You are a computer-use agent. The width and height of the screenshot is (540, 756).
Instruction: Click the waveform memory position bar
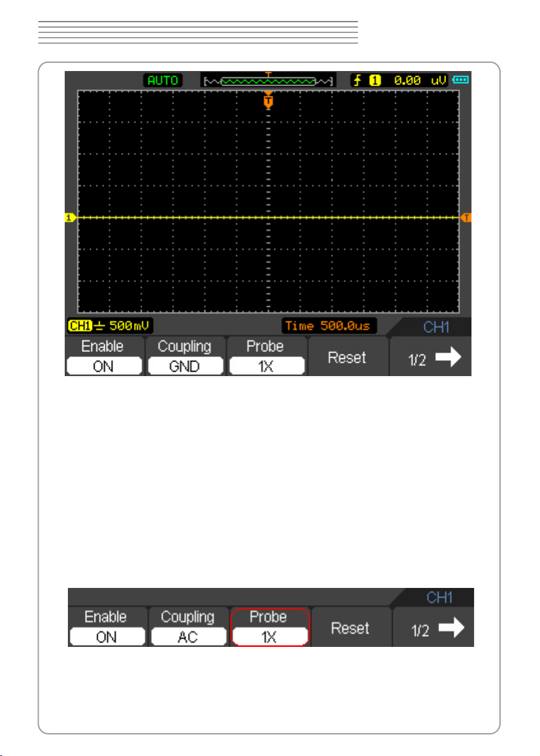268,81
